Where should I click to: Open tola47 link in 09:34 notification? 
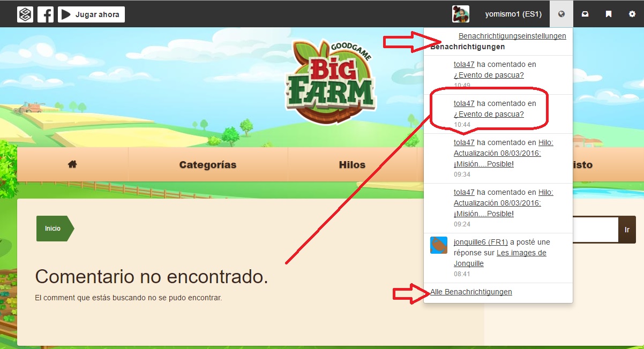(x=464, y=142)
